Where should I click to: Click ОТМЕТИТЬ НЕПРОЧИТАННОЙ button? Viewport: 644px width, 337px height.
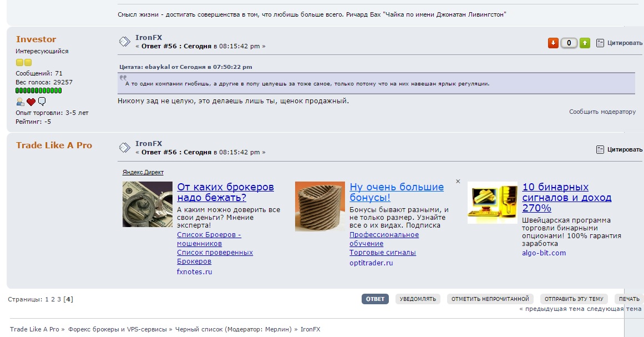[490, 299]
